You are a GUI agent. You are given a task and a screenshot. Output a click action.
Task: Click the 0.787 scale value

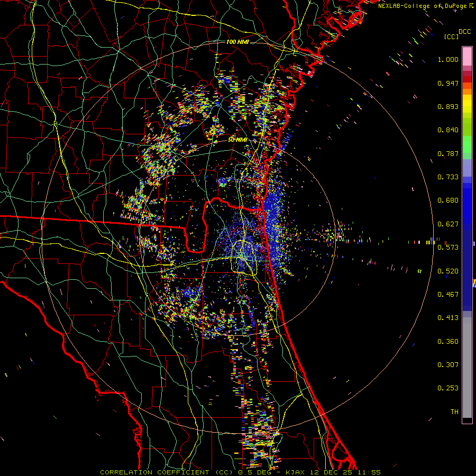coord(448,153)
